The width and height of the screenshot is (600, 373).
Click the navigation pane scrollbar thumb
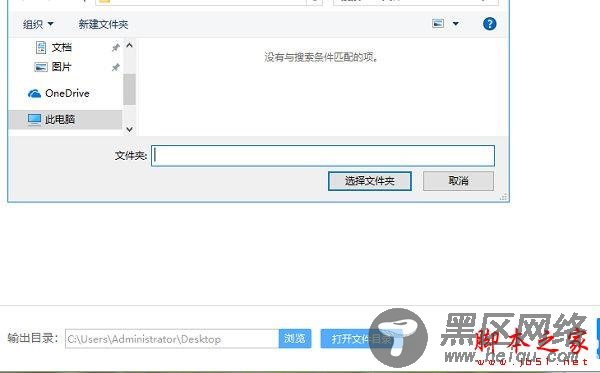coord(129,89)
